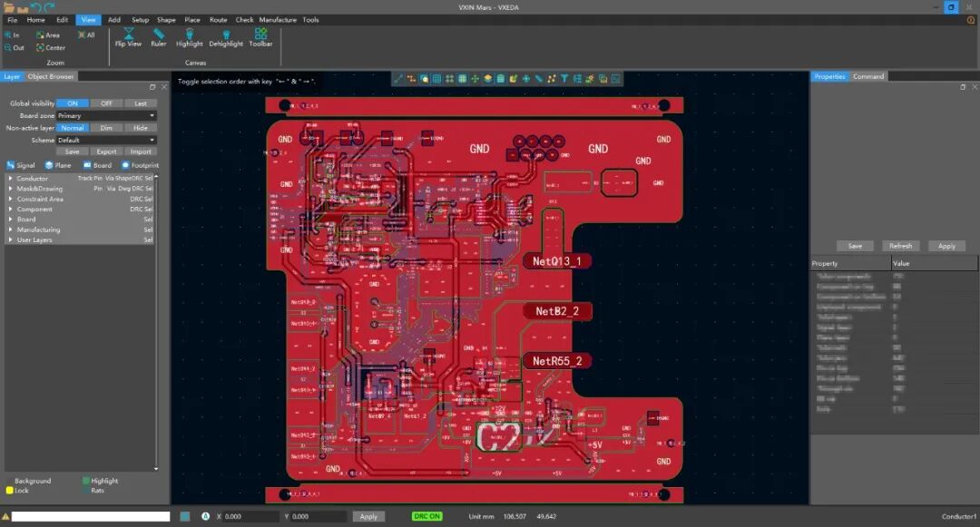Image resolution: width=980 pixels, height=527 pixels.
Task: Click the DRC ON status indicator
Action: pos(426,516)
